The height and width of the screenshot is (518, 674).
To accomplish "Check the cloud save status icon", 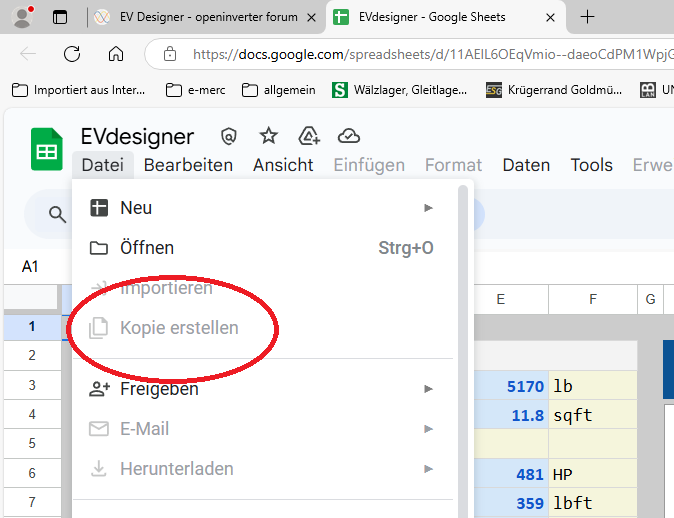I will pos(349,136).
